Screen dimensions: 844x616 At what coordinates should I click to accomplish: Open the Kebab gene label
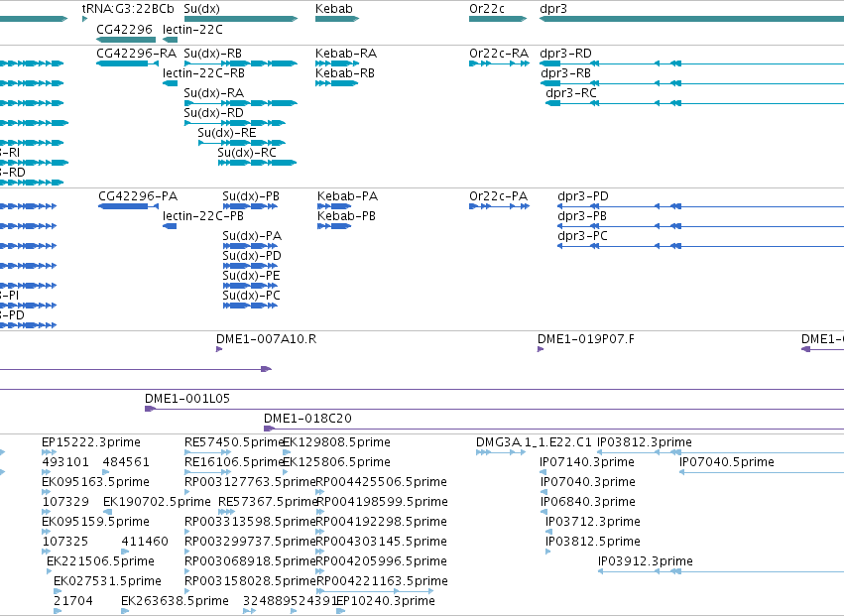click(333, 9)
